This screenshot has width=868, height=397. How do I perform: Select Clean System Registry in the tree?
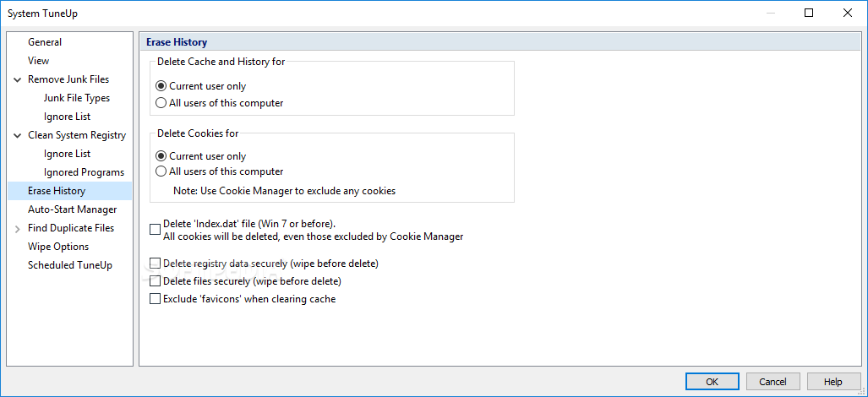coord(77,135)
